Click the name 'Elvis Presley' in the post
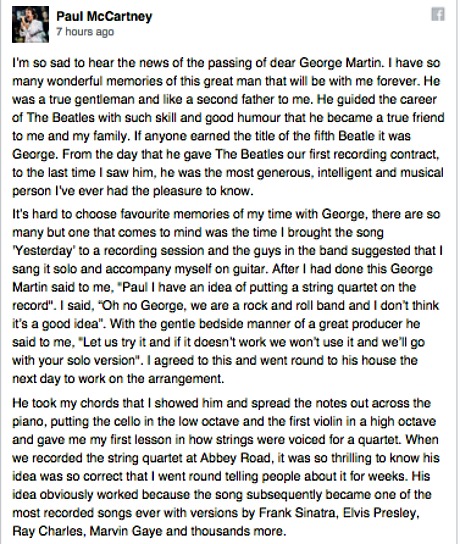The height and width of the screenshot is (544, 460). [381, 513]
